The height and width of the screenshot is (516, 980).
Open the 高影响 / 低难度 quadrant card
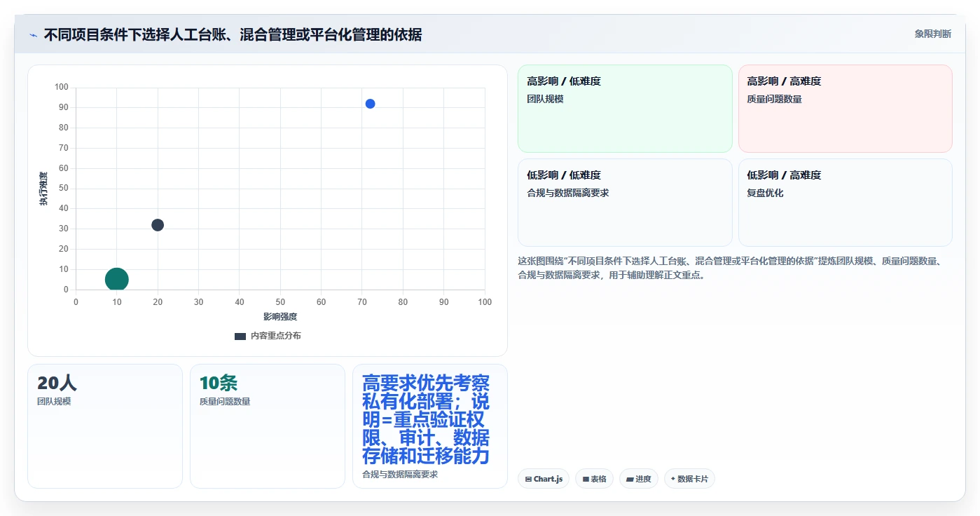pyautogui.click(x=625, y=109)
